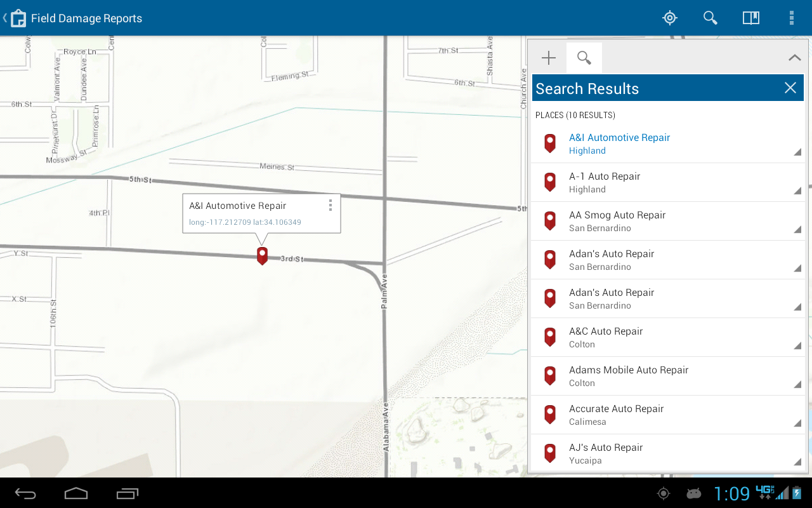Tap the clock showing 1:09
Image resolution: width=812 pixels, height=508 pixels.
pyautogui.click(x=732, y=493)
